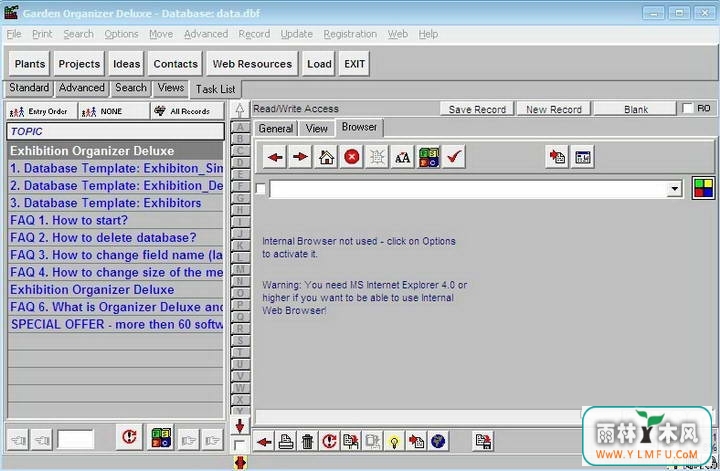Image resolution: width=720 pixels, height=471 pixels.
Task: Jump to letter A in alphabet index
Action: click(240, 127)
